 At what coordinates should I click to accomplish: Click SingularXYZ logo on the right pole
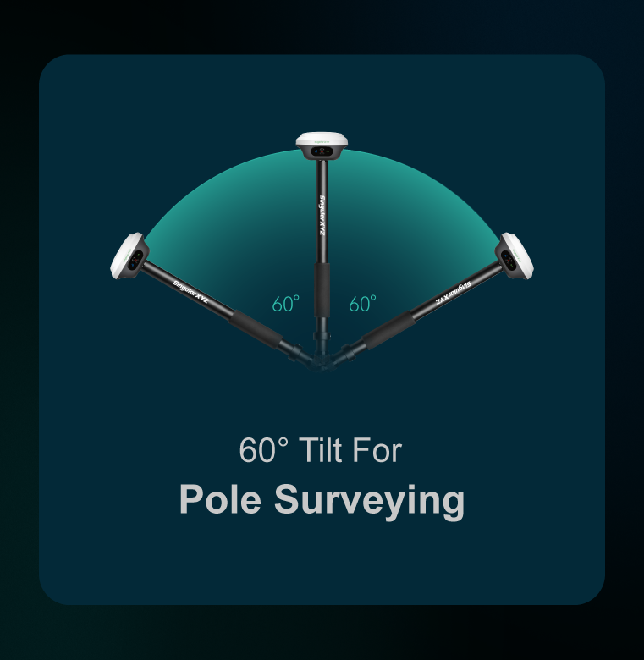coord(453,292)
